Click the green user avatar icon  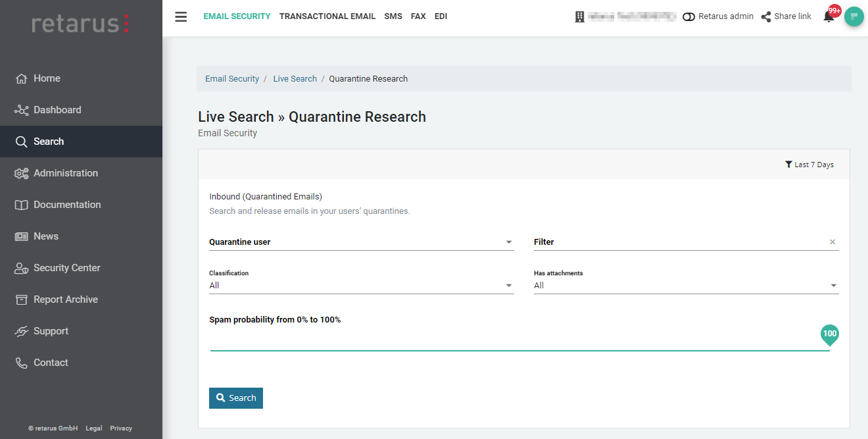click(x=854, y=16)
